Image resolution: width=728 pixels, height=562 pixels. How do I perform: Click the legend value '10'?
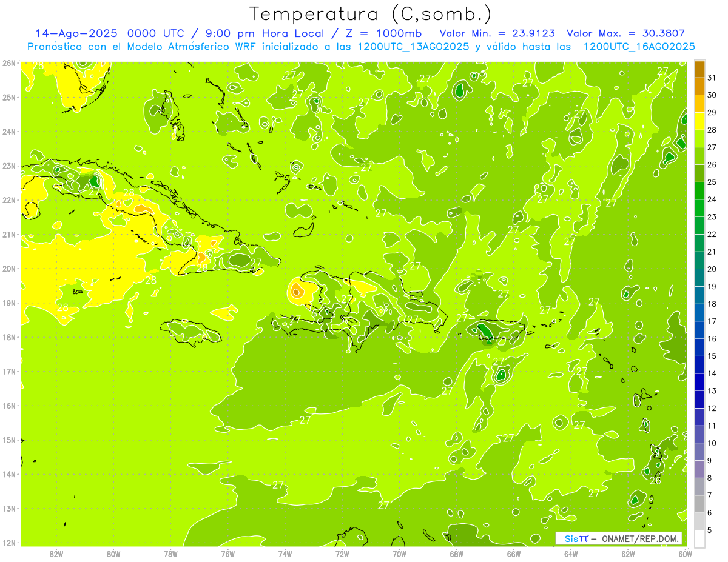(x=712, y=443)
